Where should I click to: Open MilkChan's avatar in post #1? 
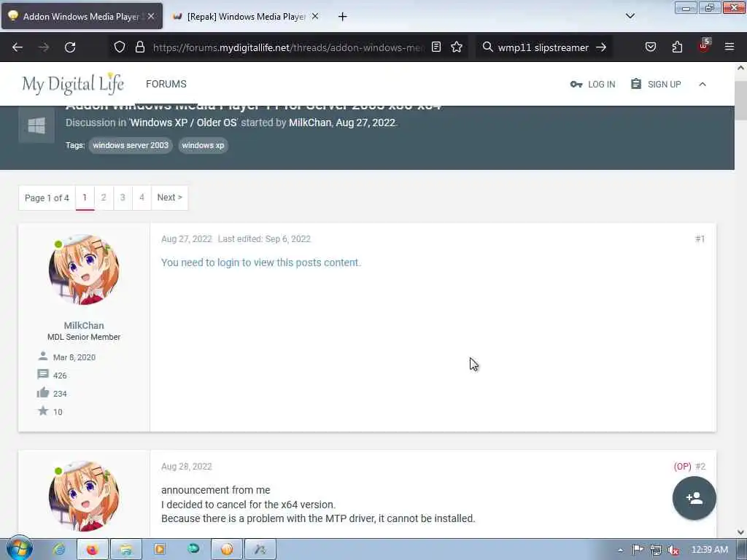pyautogui.click(x=84, y=270)
